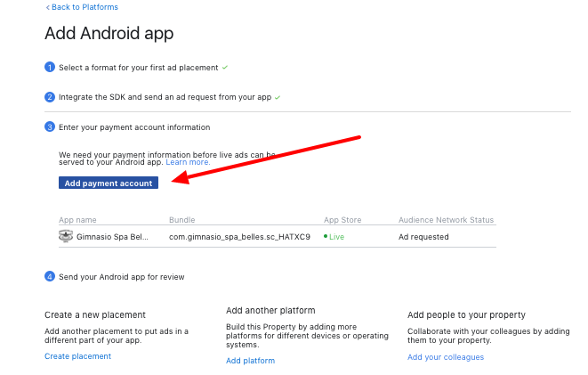Viewport: 588px width, 375px height.
Task: Open the Create placement link
Action: pos(77,356)
